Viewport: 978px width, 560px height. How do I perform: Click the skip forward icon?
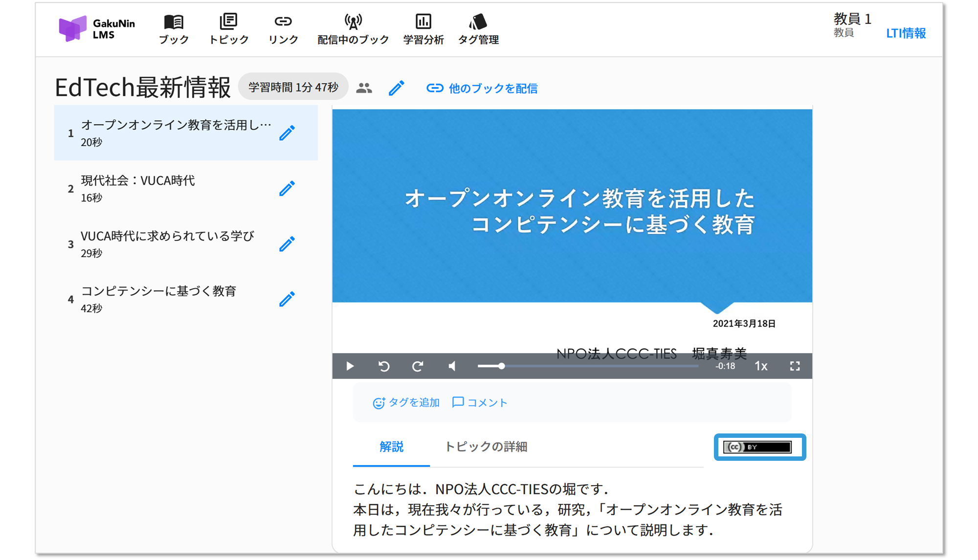(x=417, y=366)
